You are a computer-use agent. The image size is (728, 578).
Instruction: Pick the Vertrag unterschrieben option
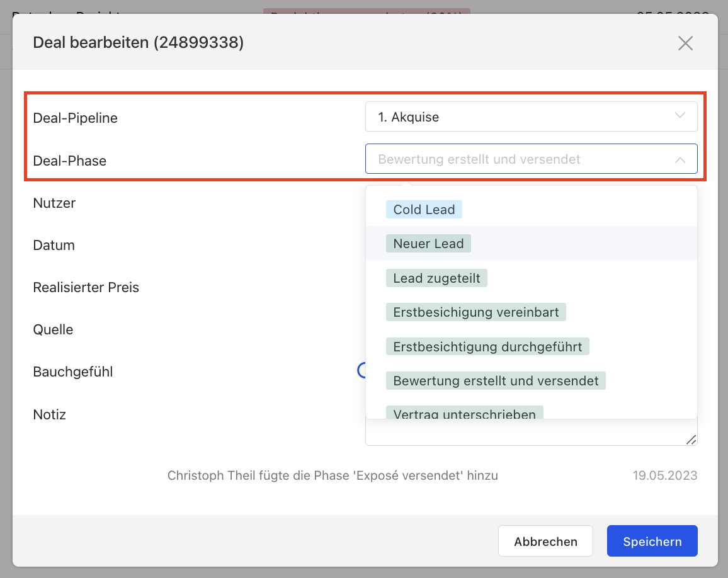464,413
